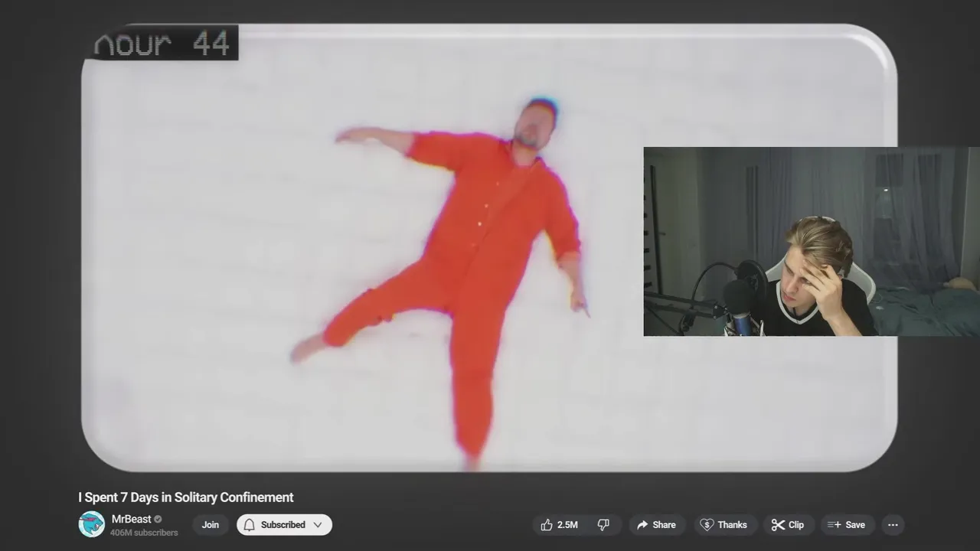Click the streamer webcam overlay
This screenshot has width=980, height=551.
point(812,242)
